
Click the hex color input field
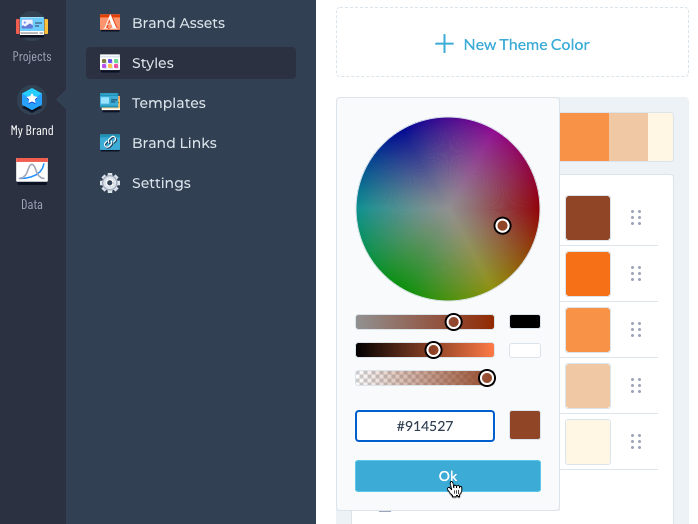click(425, 426)
